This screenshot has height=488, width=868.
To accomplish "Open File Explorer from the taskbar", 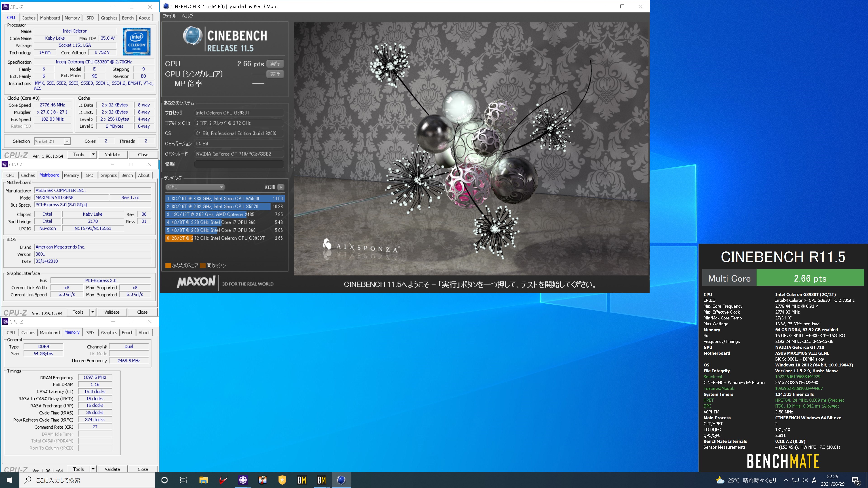I will click(203, 480).
